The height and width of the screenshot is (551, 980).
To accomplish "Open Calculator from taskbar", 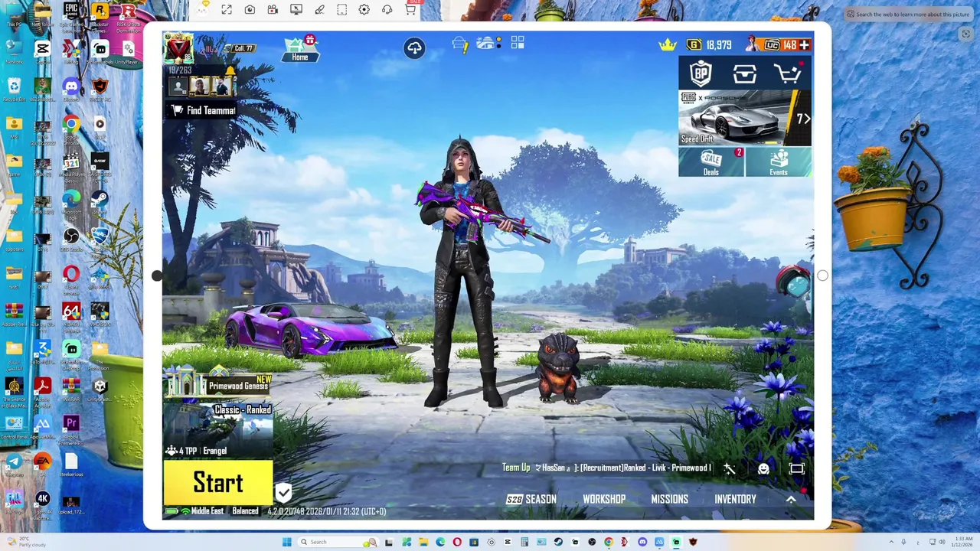I will 524,542.
